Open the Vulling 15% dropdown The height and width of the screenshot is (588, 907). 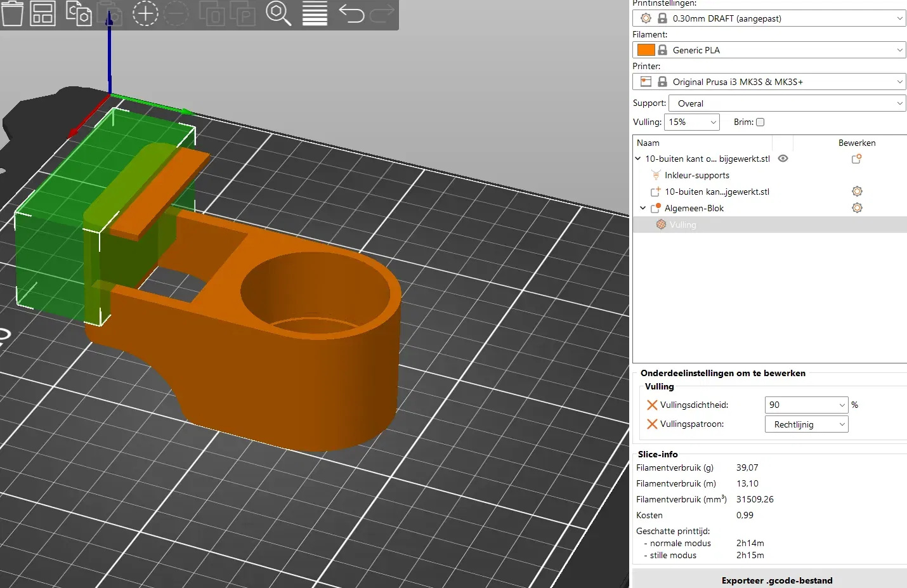[x=691, y=122]
